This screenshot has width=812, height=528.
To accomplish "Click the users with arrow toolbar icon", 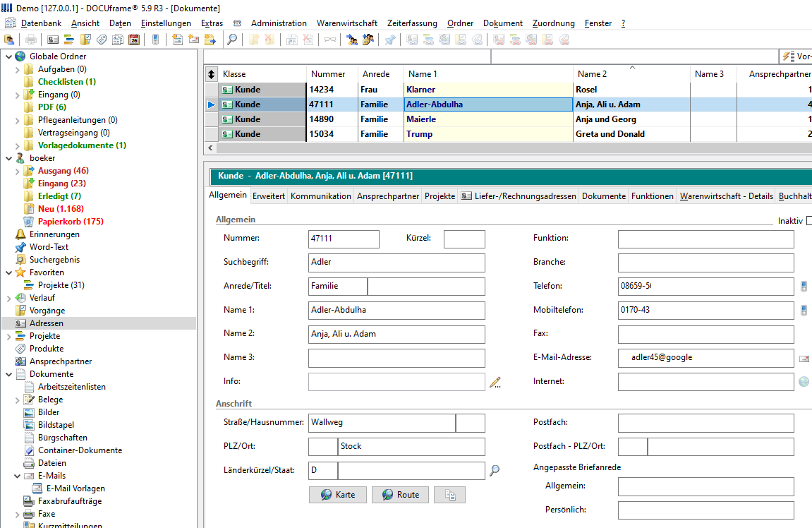I will point(352,40).
